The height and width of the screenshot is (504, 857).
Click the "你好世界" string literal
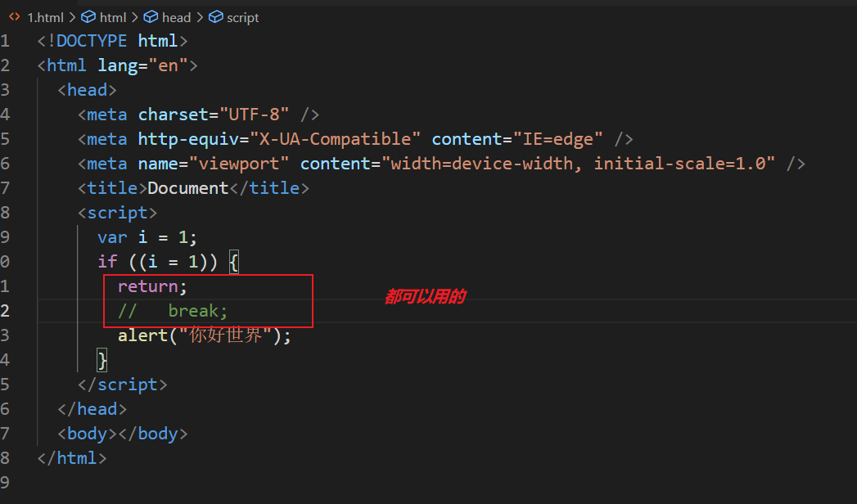[225, 335]
